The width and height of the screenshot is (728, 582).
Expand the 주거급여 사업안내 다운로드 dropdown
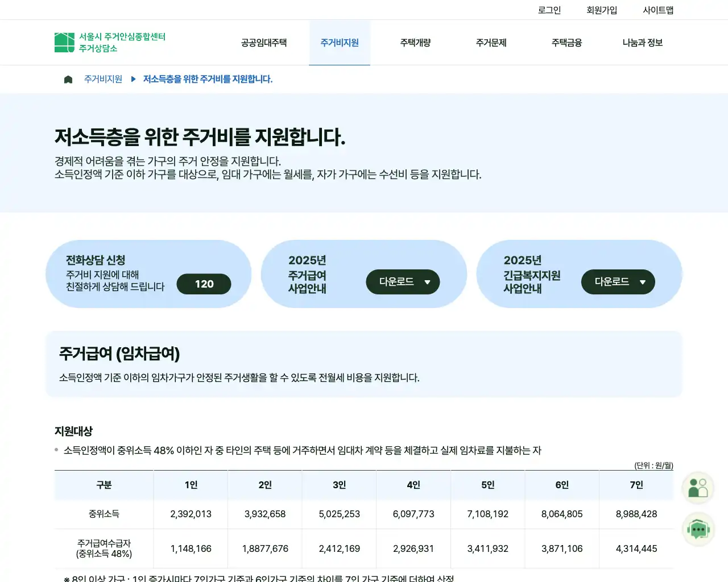click(x=403, y=281)
